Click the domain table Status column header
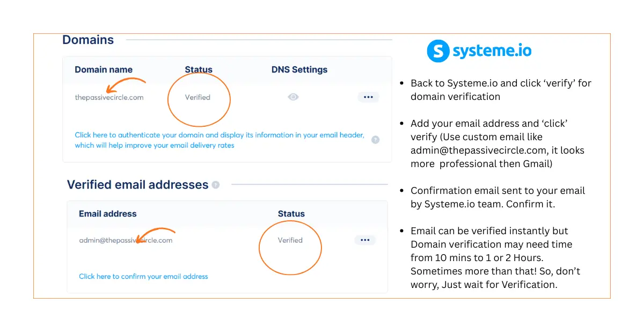Screen dimensions: 644x332 tap(199, 69)
